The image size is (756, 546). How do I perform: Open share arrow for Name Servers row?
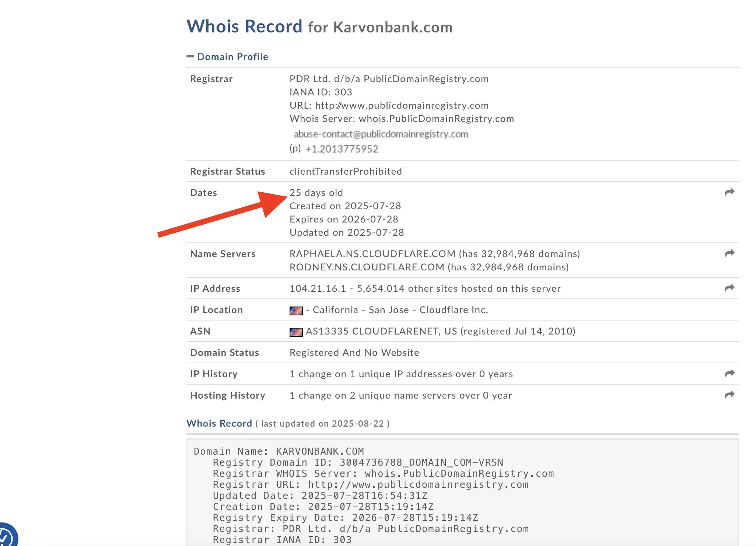tap(729, 253)
